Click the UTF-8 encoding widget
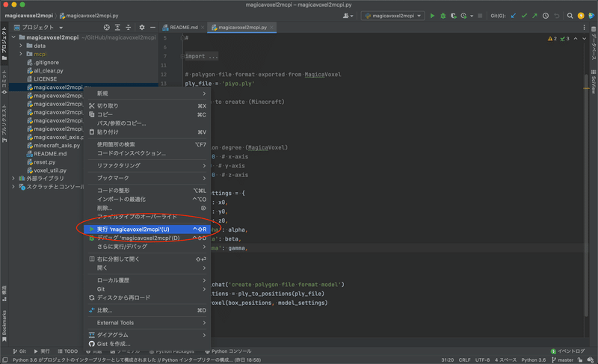Image resolution: width=598 pixels, height=364 pixels. click(482, 360)
